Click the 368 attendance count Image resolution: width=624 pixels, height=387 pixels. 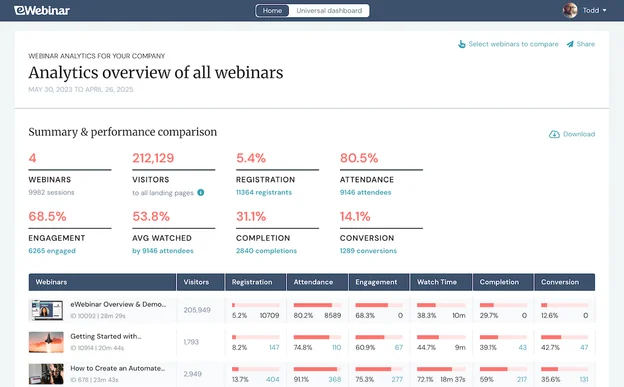pos(335,379)
